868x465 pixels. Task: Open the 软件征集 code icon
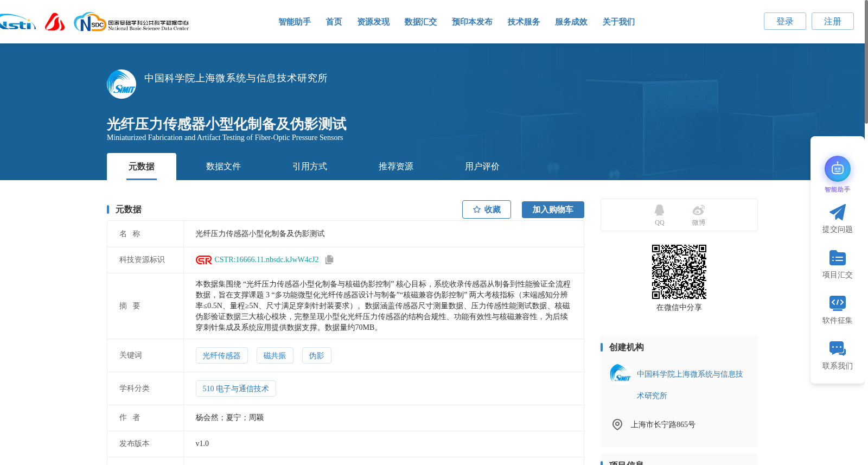click(838, 303)
